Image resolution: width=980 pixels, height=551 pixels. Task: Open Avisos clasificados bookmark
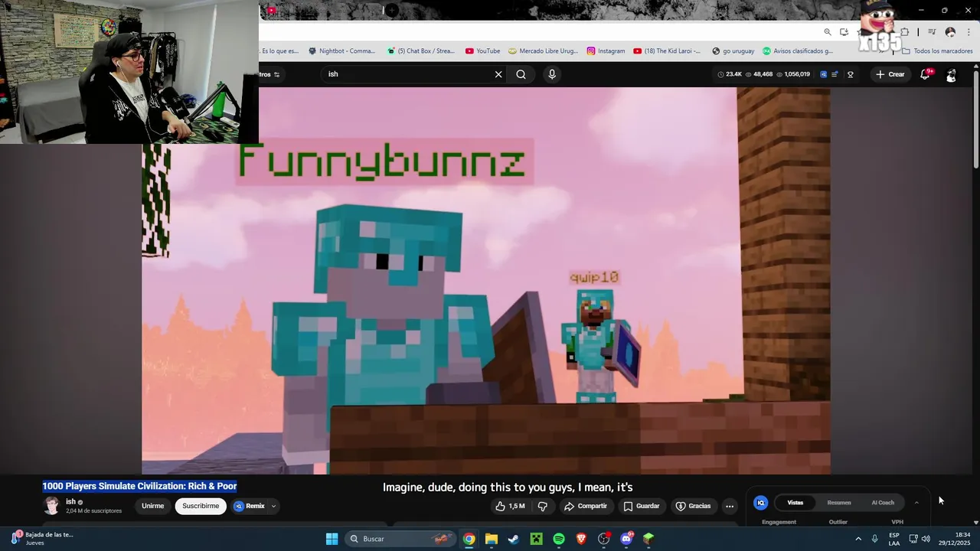(797, 51)
